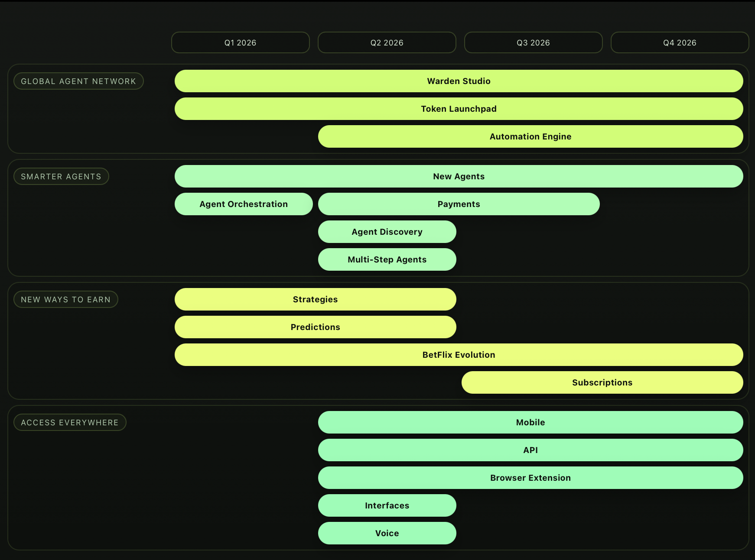Open the Automation Engine roadmap bar
The height and width of the screenshot is (560, 755).
tap(530, 136)
